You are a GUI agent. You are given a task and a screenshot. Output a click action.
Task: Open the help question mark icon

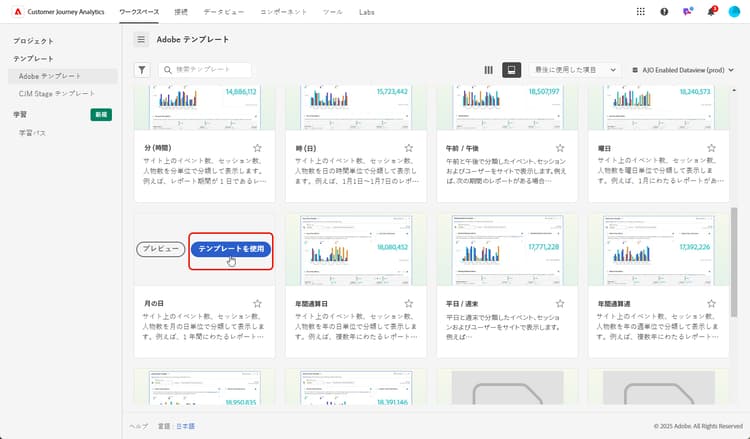(x=664, y=12)
